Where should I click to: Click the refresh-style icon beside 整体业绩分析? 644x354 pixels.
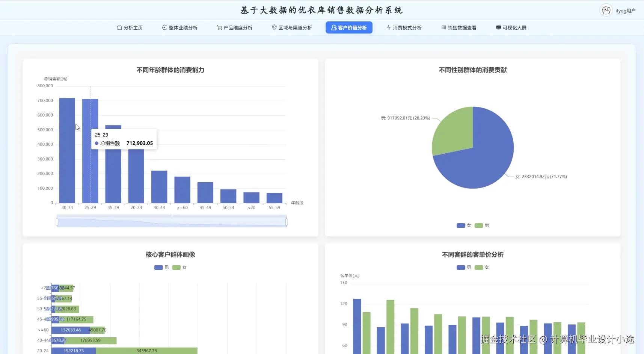164,27
